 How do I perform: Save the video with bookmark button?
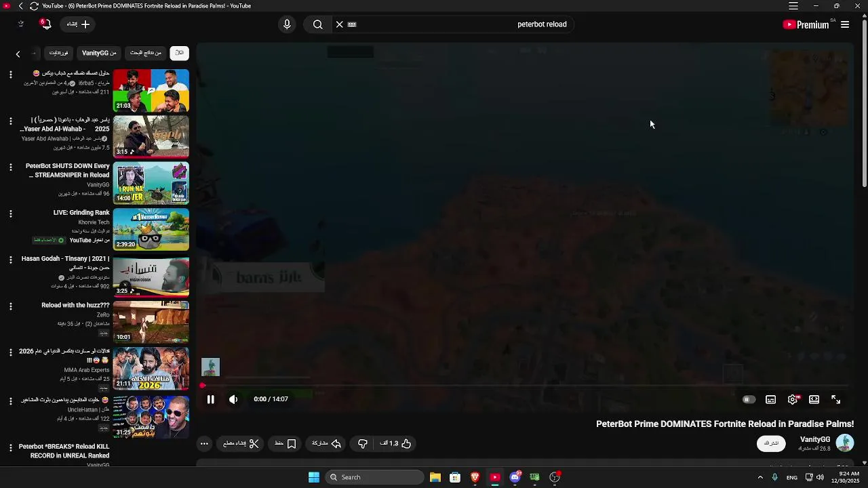pos(285,443)
